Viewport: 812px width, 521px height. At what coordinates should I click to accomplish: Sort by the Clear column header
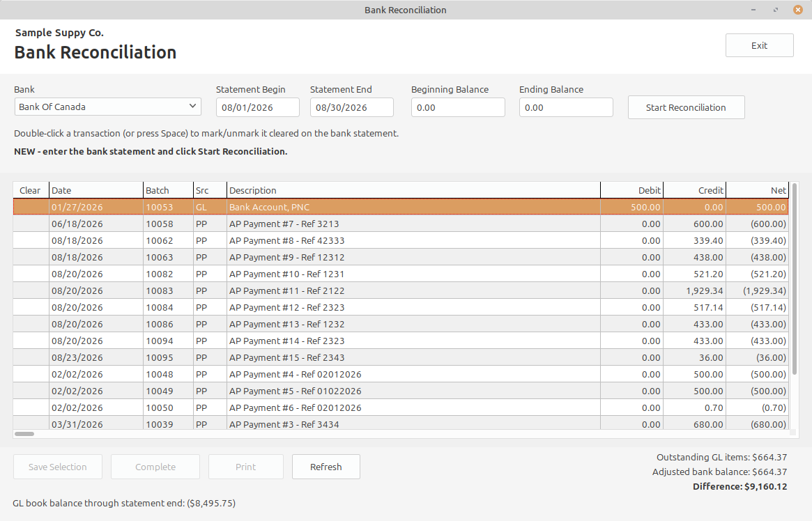tap(31, 190)
